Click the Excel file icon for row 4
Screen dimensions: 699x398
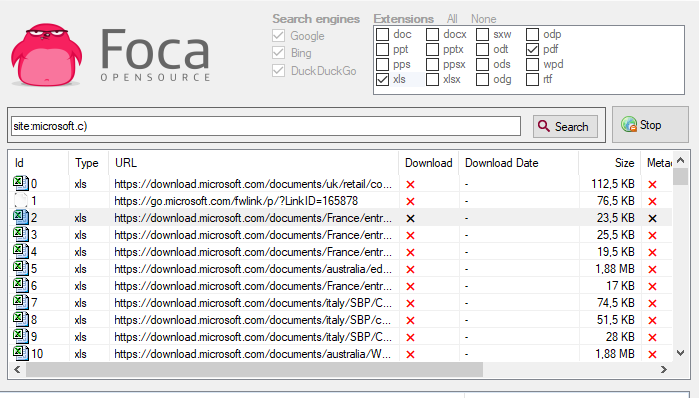click(x=21, y=251)
